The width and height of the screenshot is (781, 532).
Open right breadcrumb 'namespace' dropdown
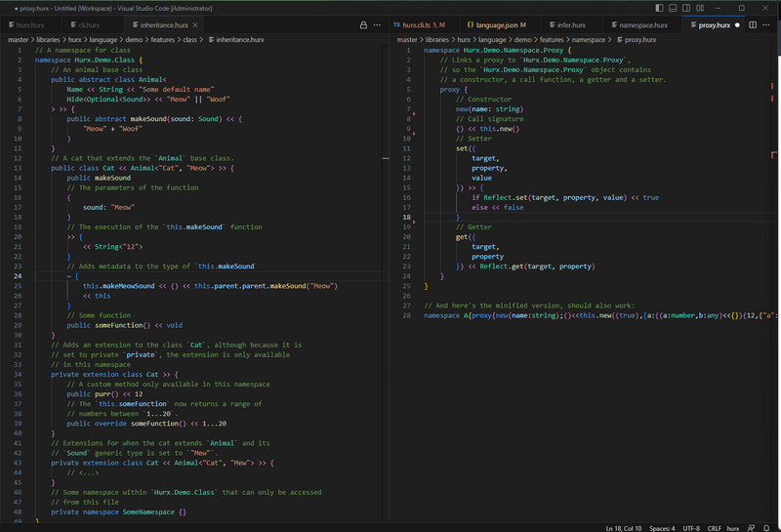(589, 40)
